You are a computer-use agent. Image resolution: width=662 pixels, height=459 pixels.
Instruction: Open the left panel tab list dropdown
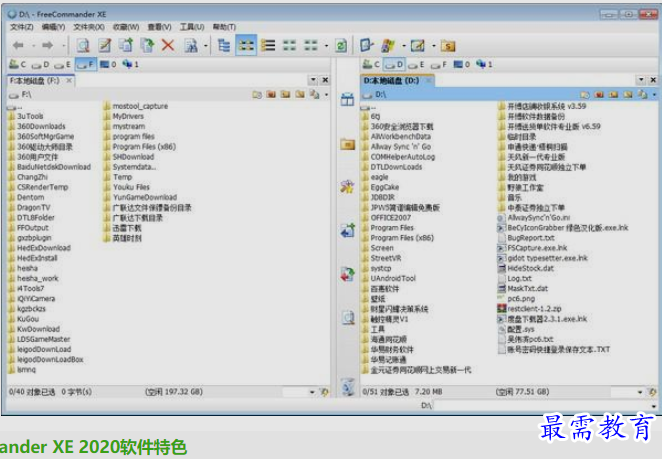pos(313,80)
